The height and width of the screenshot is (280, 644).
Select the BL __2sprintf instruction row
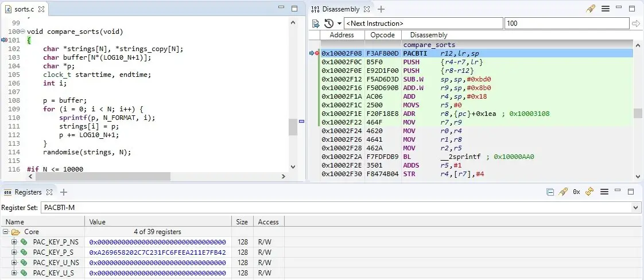476,157
